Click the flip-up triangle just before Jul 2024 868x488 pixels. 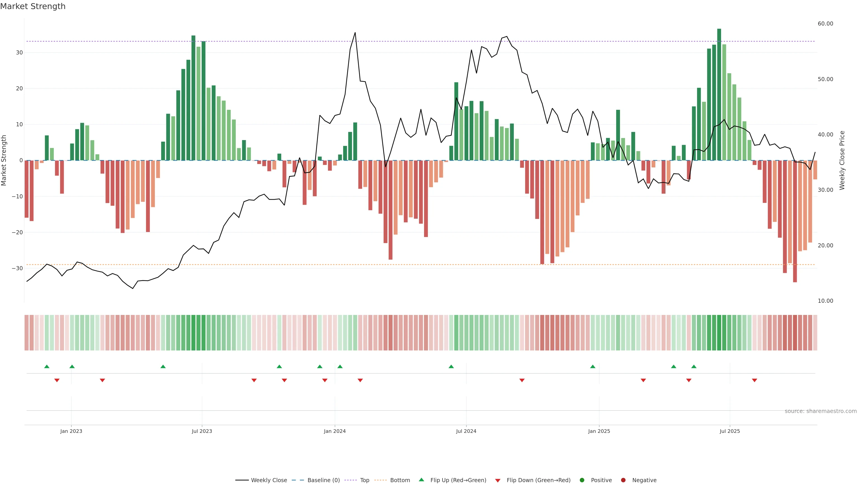coord(451,366)
